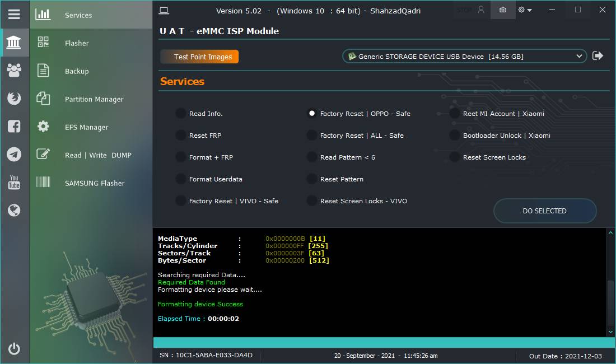Take a screenshot with camera icon
Screen dimensions: 616x364
click(502, 10)
